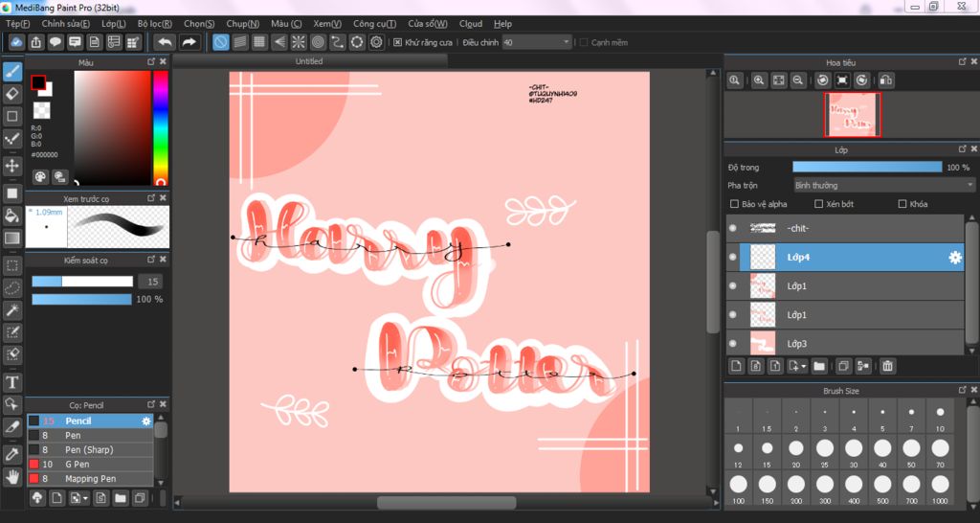Image resolution: width=980 pixels, height=523 pixels.
Task: Click the export icon in toolbar
Action: click(x=36, y=42)
